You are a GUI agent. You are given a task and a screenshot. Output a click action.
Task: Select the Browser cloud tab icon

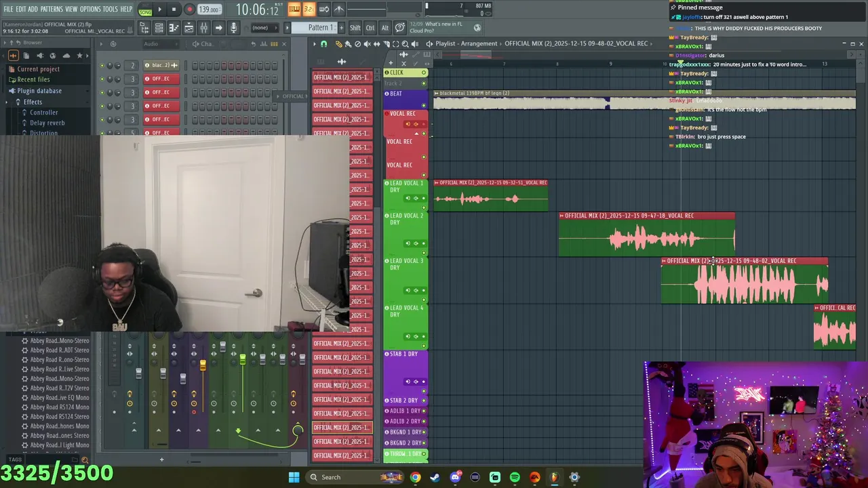click(x=66, y=56)
